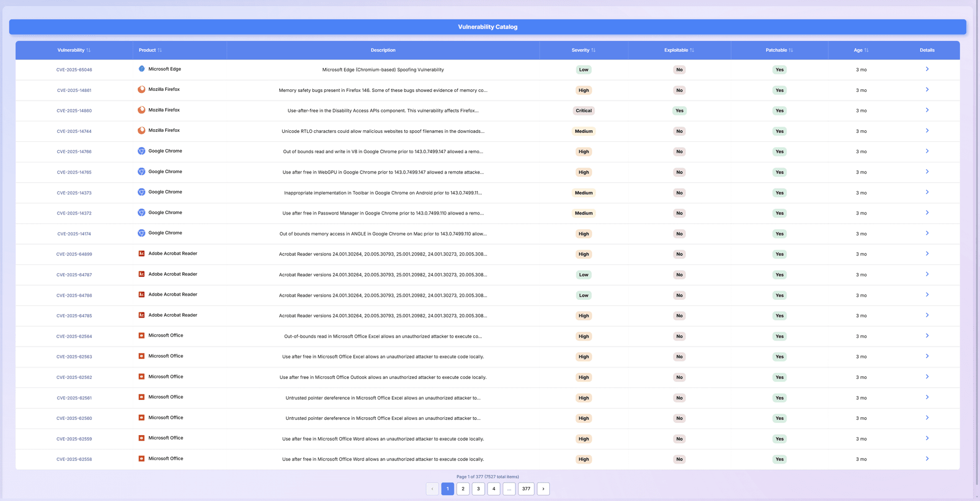Open the CVE-2025-64787 vulnerability link

(74, 275)
